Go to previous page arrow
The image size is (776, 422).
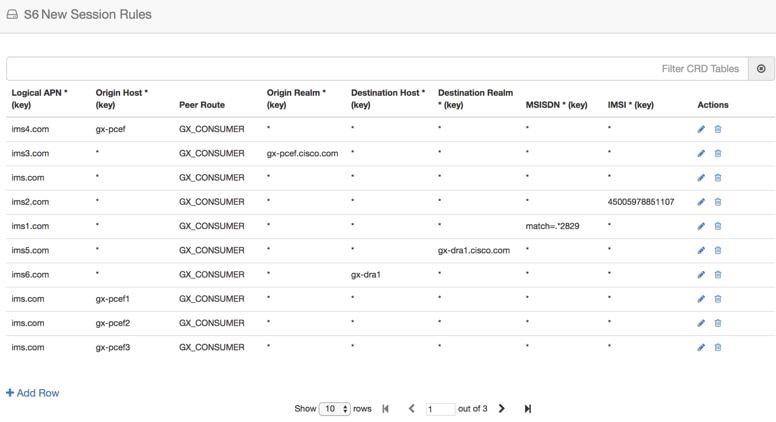(411, 409)
